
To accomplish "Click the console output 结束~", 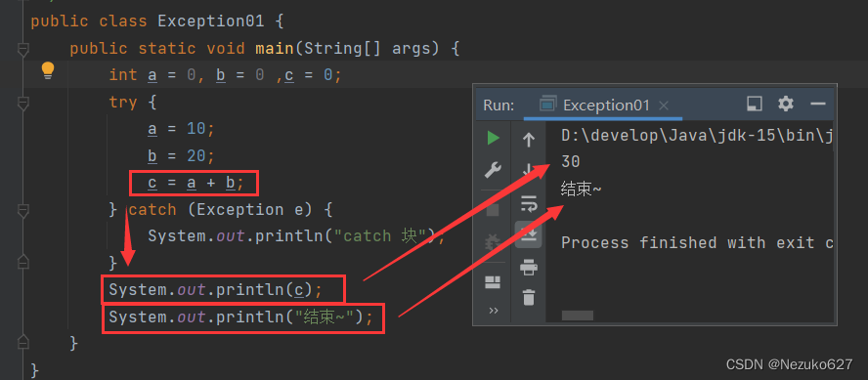I will [x=582, y=190].
